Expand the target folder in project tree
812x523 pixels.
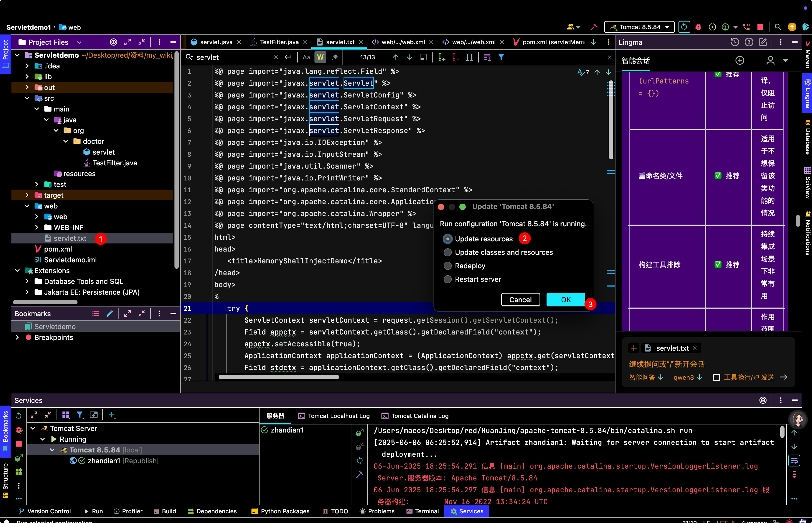[27, 195]
